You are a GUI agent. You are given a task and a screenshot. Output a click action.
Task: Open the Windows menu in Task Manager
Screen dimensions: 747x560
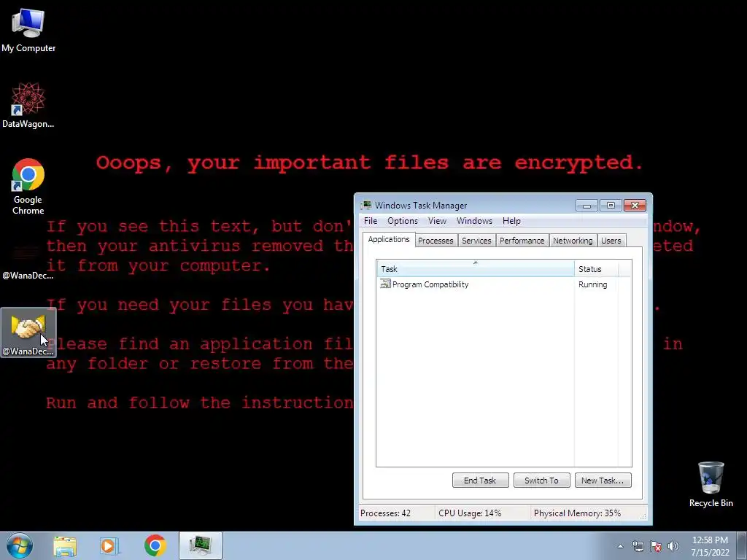(474, 221)
